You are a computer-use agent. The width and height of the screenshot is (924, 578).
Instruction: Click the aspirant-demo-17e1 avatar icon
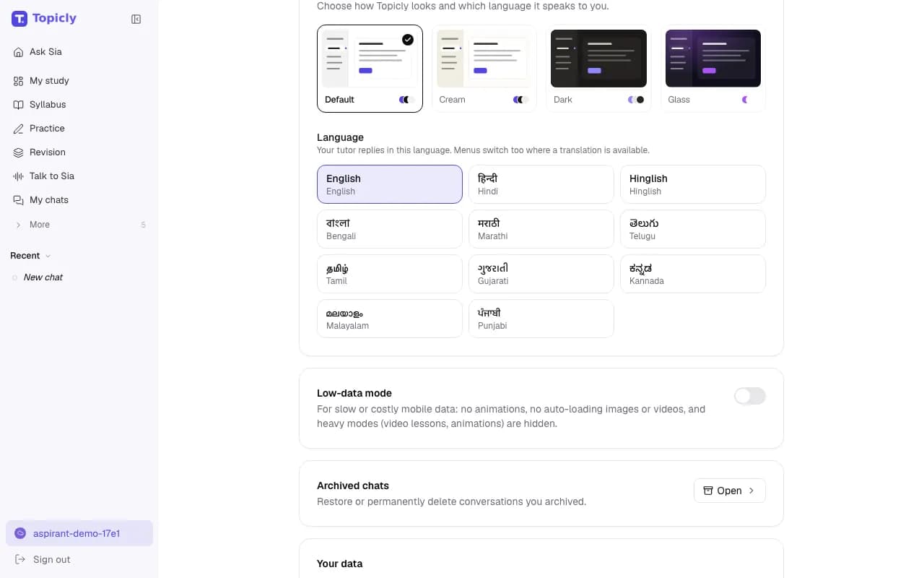(x=20, y=533)
